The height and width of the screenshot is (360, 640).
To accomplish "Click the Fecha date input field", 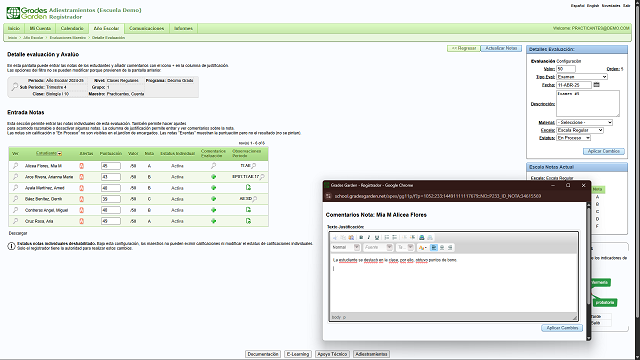I will click(x=574, y=85).
